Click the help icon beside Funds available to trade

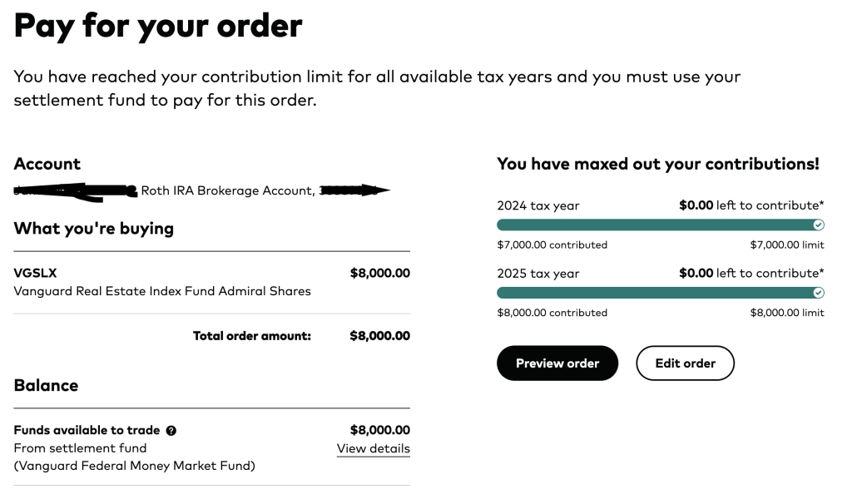pos(171,431)
